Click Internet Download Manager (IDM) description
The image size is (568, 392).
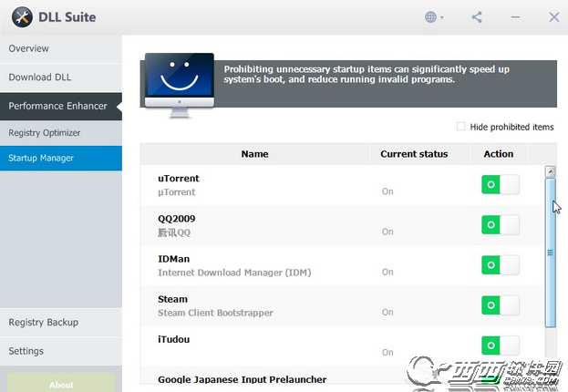point(234,273)
